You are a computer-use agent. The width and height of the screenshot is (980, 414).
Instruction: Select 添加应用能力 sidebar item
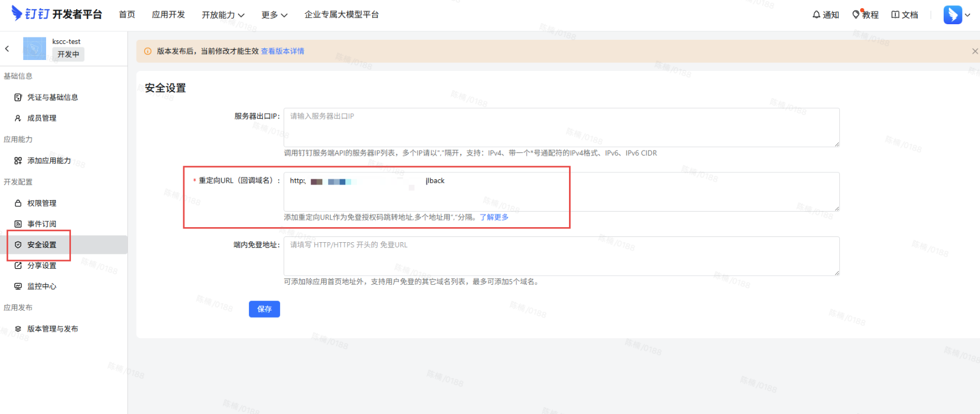pos(49,161)
